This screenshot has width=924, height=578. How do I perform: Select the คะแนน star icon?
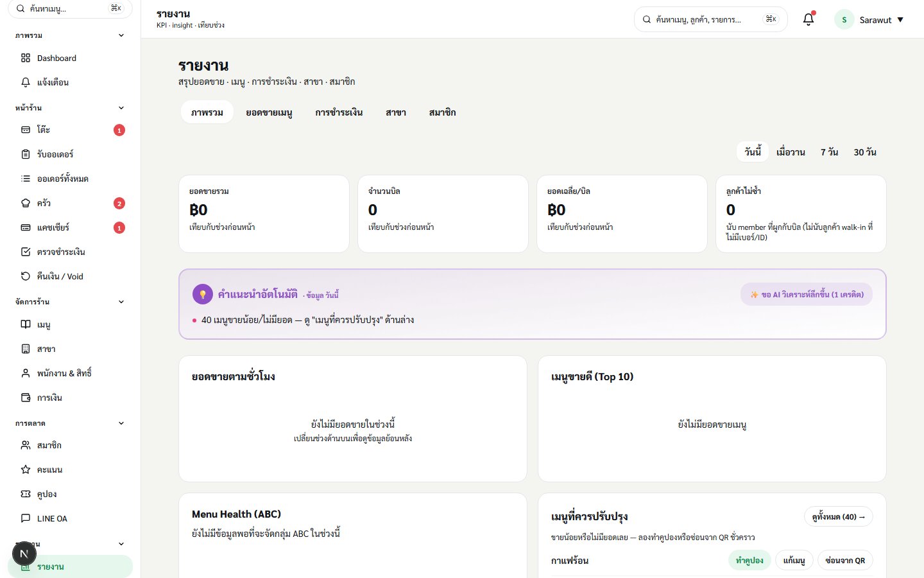(26, 469)
